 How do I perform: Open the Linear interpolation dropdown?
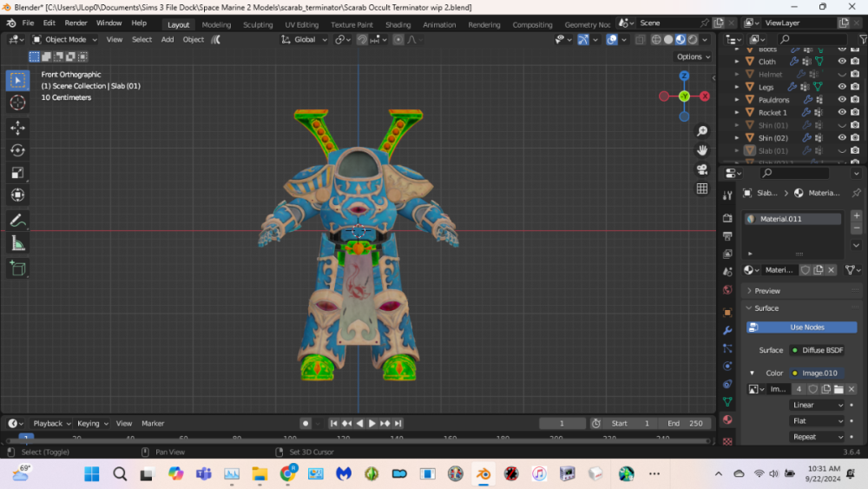[817, 405]
